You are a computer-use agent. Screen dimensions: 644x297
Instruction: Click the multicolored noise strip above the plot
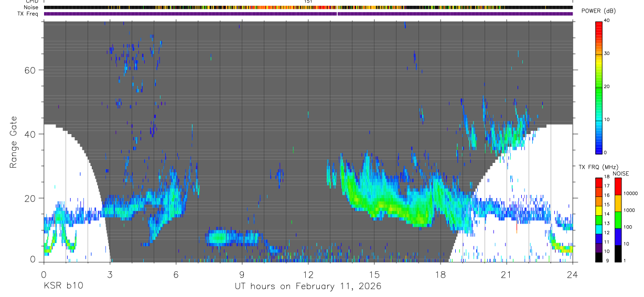[308, 7]
